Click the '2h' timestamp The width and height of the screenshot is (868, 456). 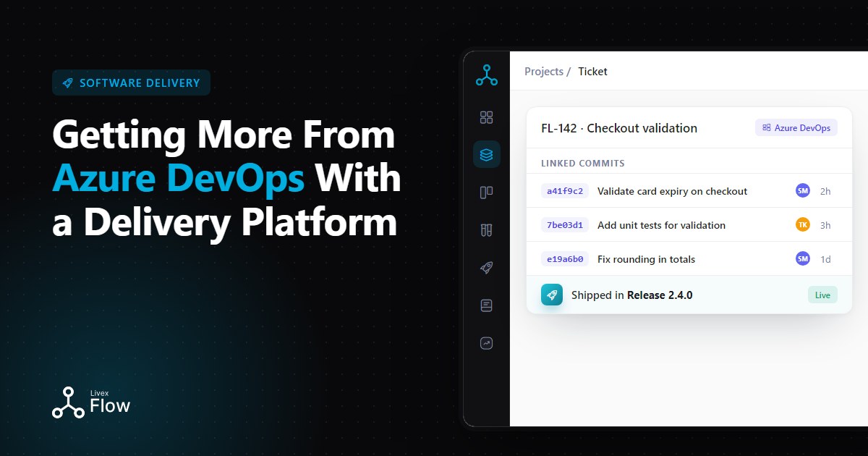(x=825, y=191)
